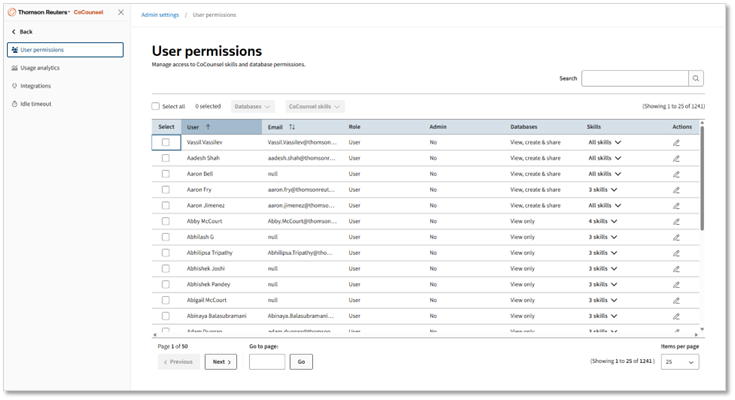Sort by the Email column sort icon

point(292,127)
